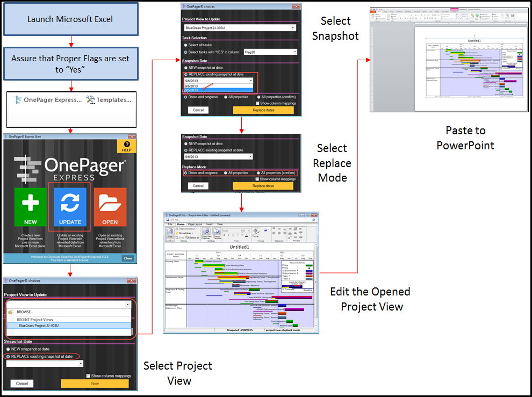
Task: Click the OPEN existing project icon
Action: coord(110,207)
